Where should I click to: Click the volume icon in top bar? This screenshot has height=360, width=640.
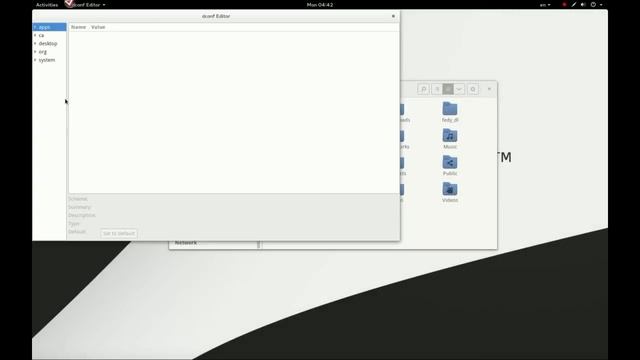(583, 5)
